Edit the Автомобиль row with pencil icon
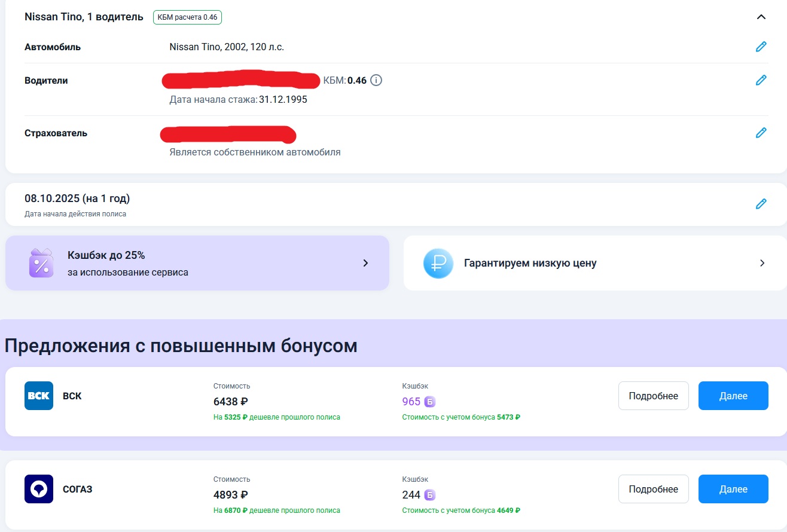 point(761,47)
